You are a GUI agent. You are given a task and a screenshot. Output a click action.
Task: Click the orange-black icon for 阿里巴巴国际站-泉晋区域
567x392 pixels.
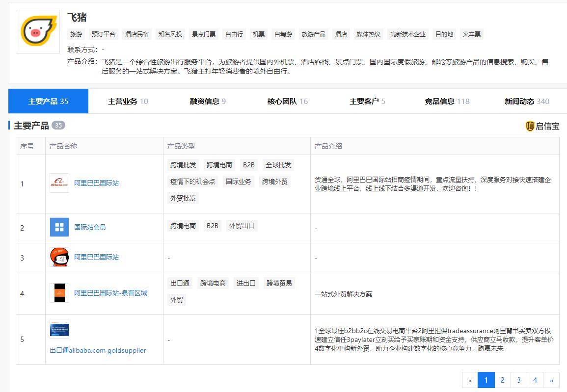click(x=59, y=293)
